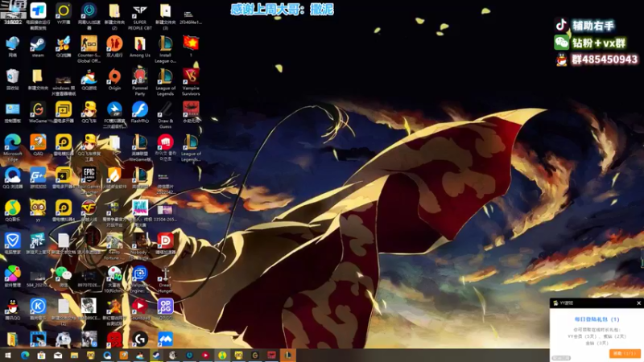Click the 每日登陆礼包 (1) title
This screenshot has height=362, width=644.
[597, 319]
